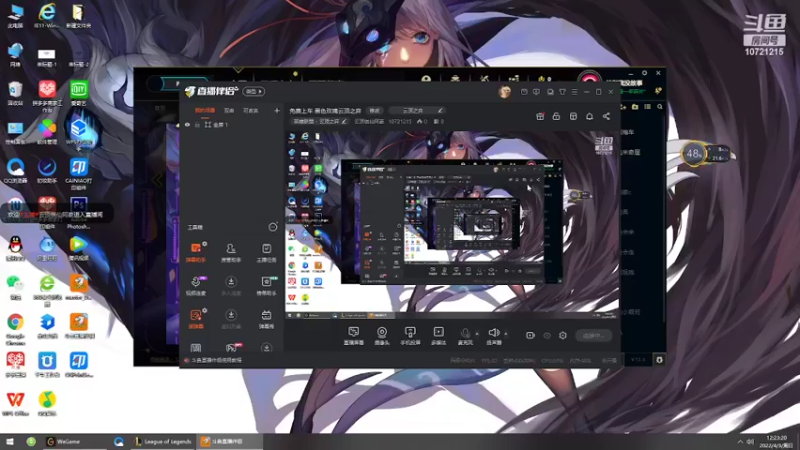
Task: Click the yellow back arrow in the League client
Action: tap(157, 180)
